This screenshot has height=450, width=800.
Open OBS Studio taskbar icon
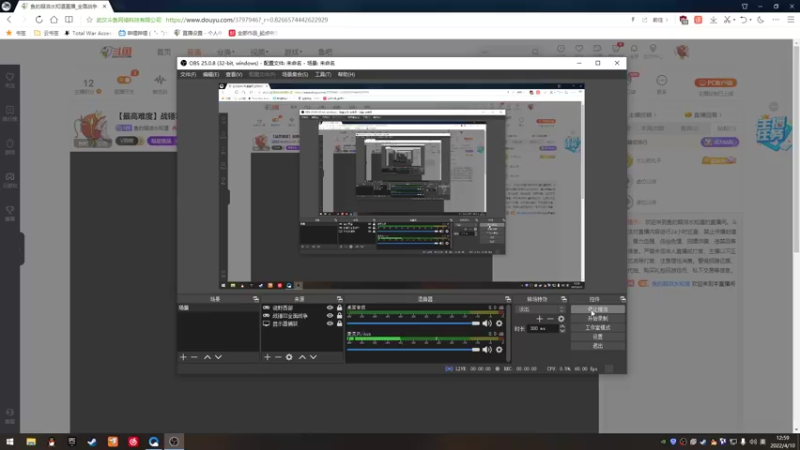[x=174, y=441]
